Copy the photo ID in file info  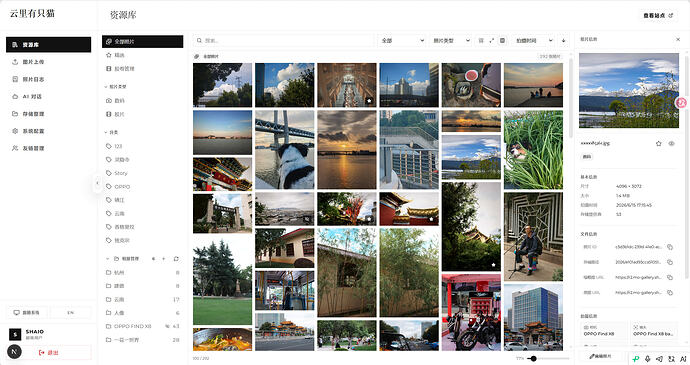[670, 247]
